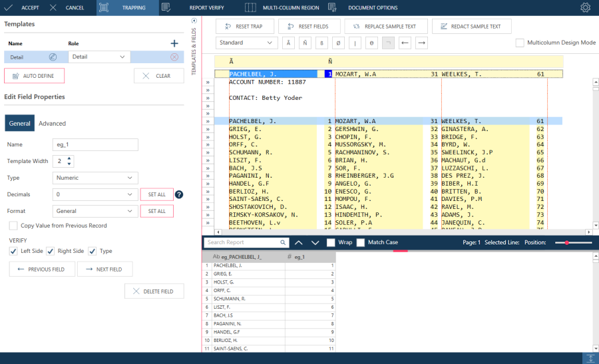Click the Decimals help question mark icon

(179, 194)
